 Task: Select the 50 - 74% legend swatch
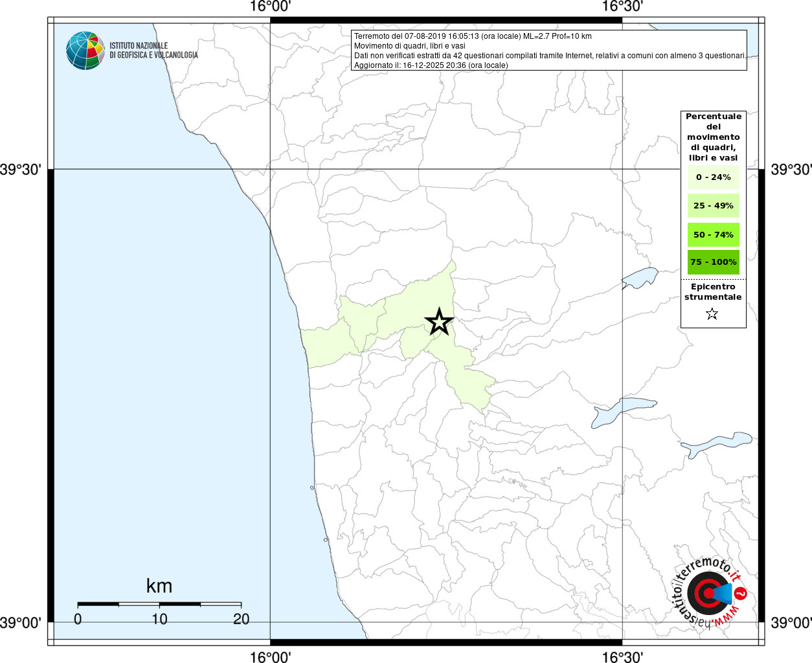point(714,234)
